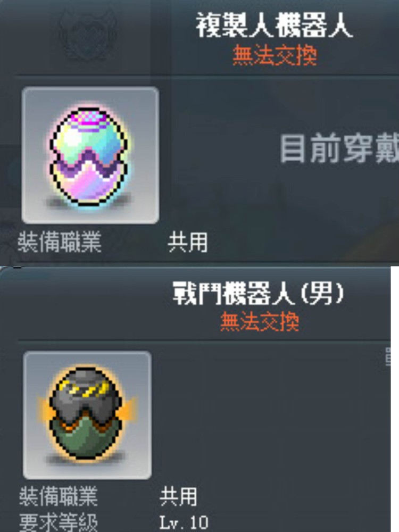Click the Lv. 10 level value

click(x=184, y=523)
